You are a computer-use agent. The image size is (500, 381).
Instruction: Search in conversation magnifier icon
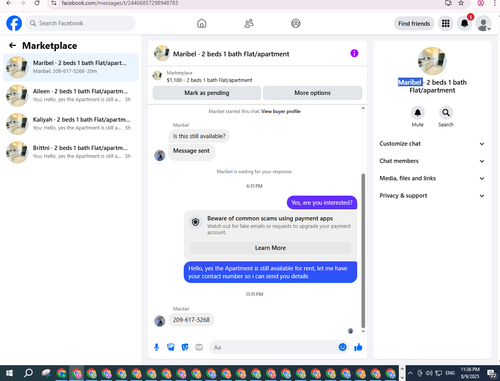(x=446, y=113)
